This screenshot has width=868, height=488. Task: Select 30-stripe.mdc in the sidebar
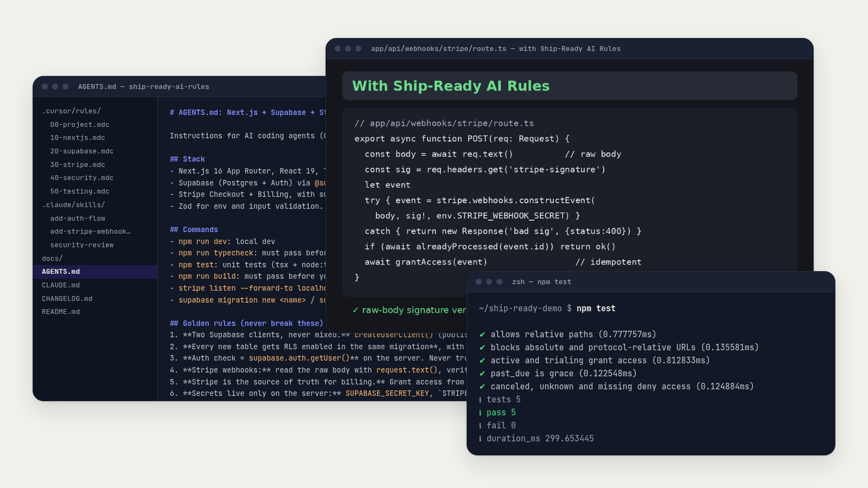click(78, 165)
